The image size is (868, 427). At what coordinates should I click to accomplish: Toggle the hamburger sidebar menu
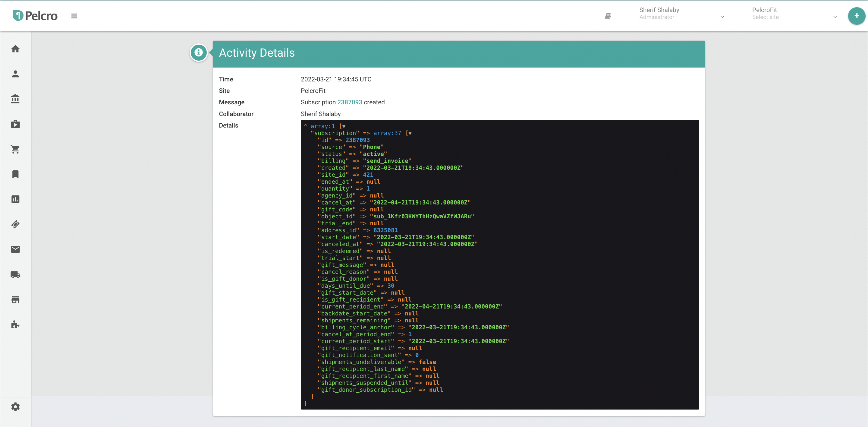(x=74, y=16)
